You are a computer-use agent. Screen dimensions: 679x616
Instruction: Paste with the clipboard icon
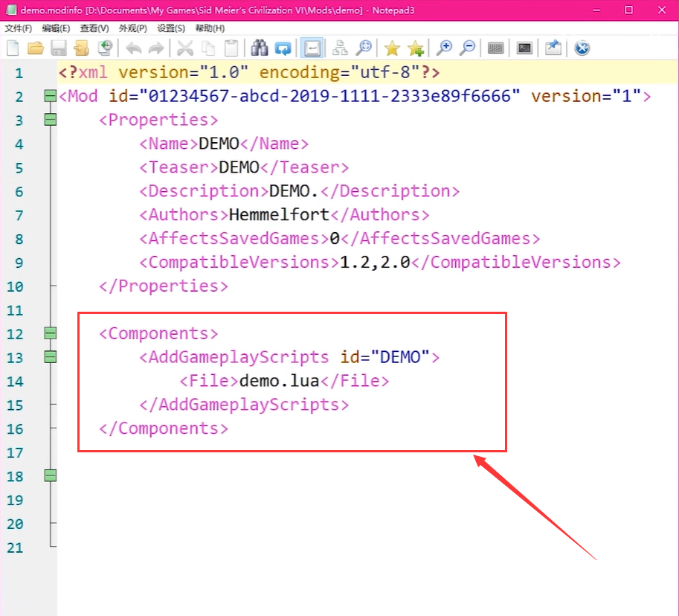231,48
